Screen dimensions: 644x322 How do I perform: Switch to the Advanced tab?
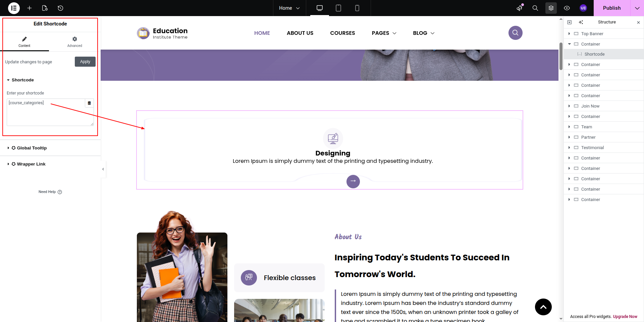[74, 42]
